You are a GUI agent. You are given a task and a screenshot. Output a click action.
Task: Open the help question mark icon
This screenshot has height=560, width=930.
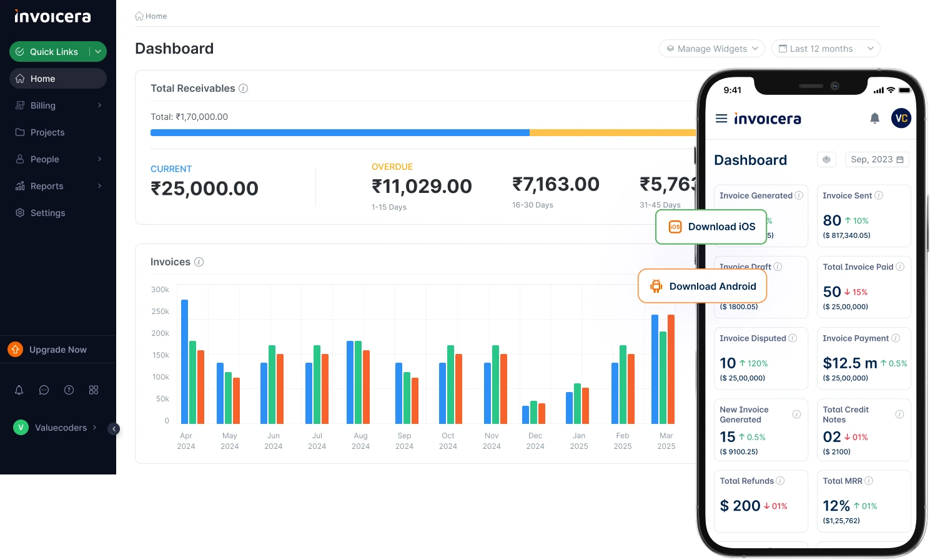[69, 390]
